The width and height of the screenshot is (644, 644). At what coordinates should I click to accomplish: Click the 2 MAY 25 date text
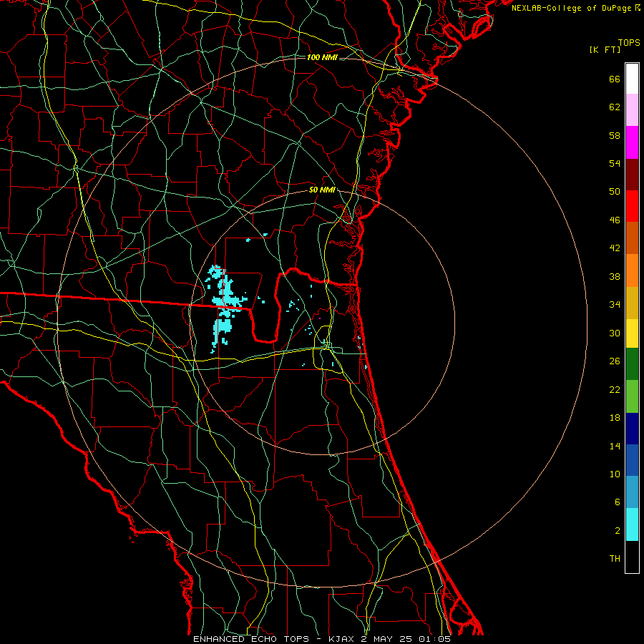386,639
